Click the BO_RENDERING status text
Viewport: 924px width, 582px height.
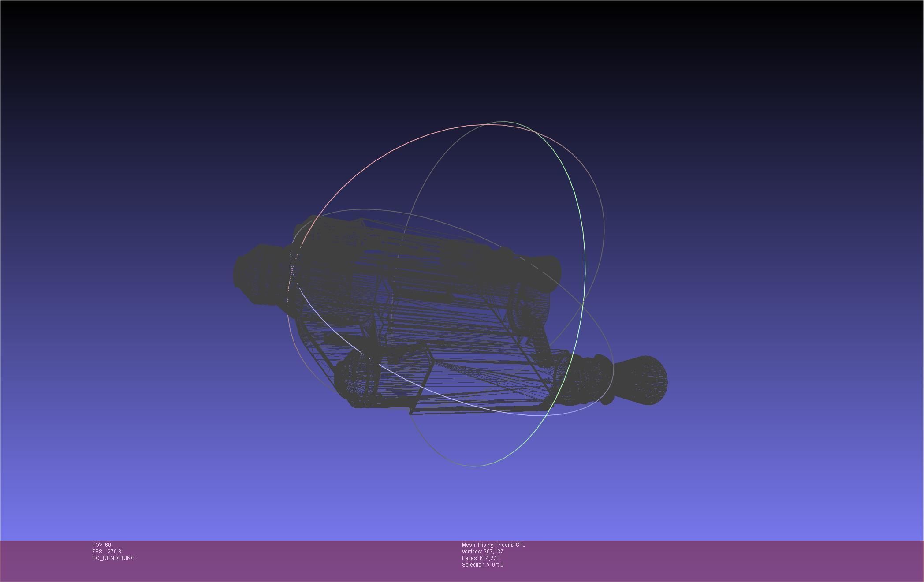pos(113,558)
